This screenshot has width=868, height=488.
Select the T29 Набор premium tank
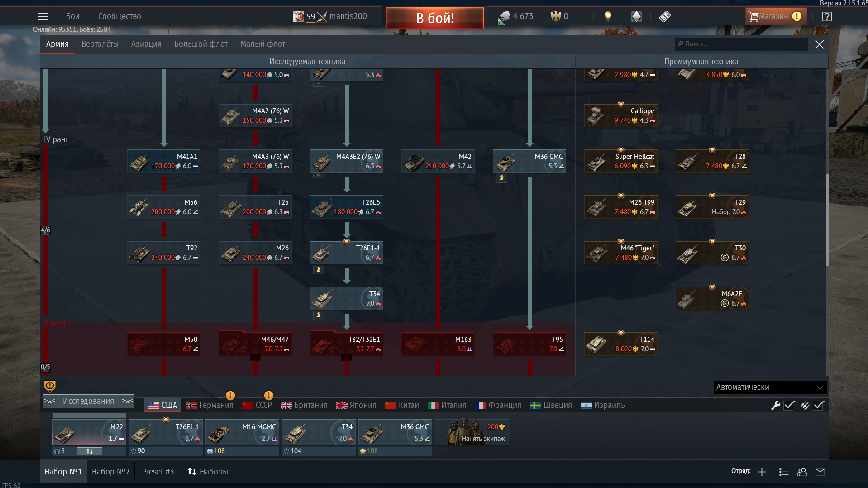pos(712,207)
